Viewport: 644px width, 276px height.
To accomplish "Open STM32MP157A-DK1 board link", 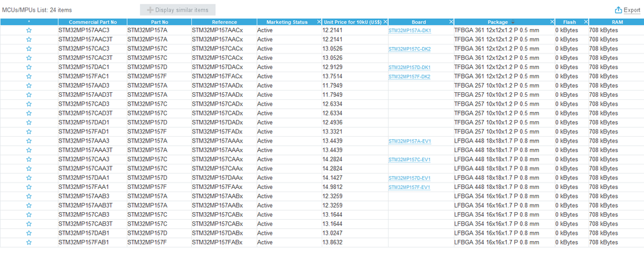I will 409,30.
